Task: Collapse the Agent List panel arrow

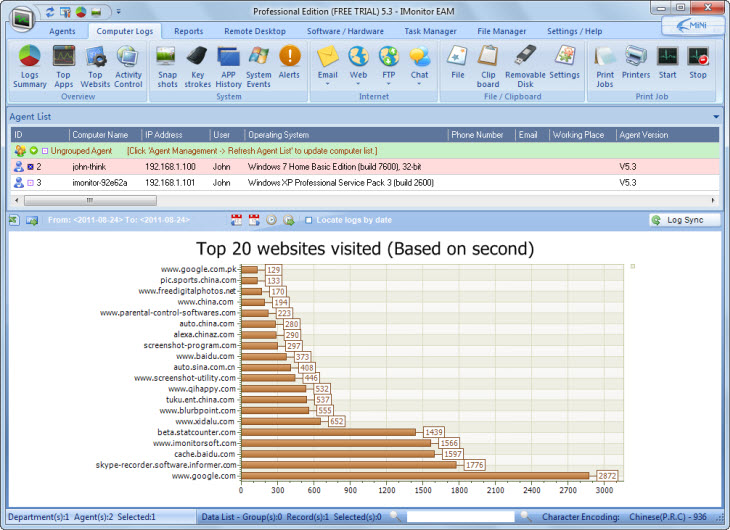Action: tap(715, 117)
